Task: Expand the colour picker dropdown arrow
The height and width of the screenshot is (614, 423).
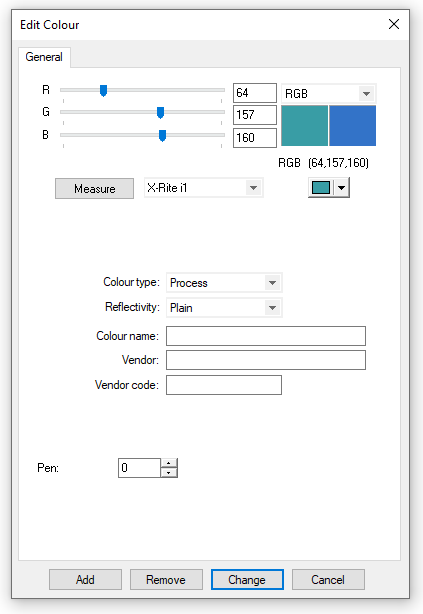Action: (x=342, y=188)
